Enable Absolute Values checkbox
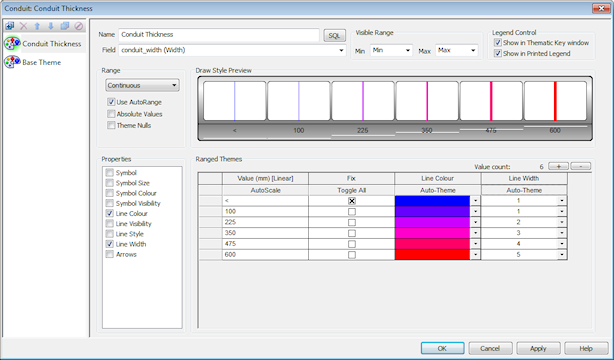The height and width of the screenshot is (360, 614). (x=111, y=114)
